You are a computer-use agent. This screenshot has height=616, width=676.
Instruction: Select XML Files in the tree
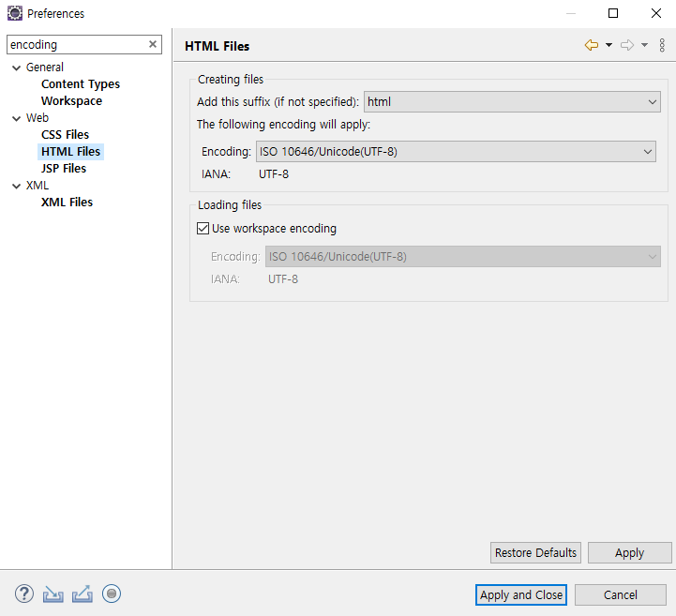tap(67, 203)
